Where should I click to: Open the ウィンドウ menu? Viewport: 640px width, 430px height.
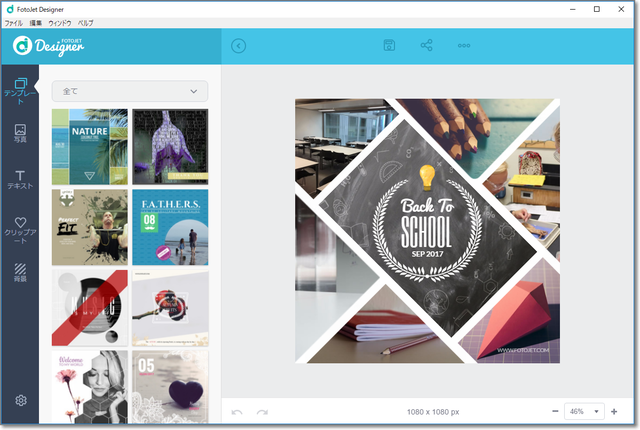point(59,22)
